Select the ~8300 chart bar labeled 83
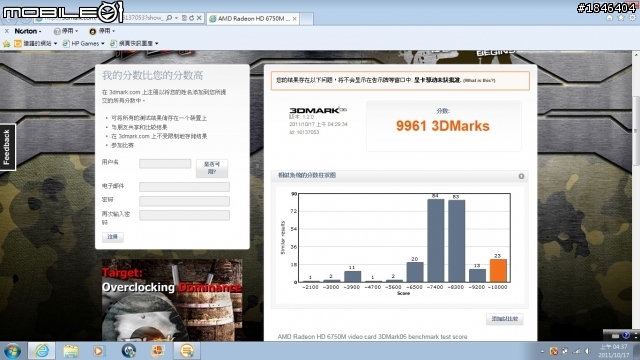The height and width of the screenshot is (360, 640). [456, 241]
